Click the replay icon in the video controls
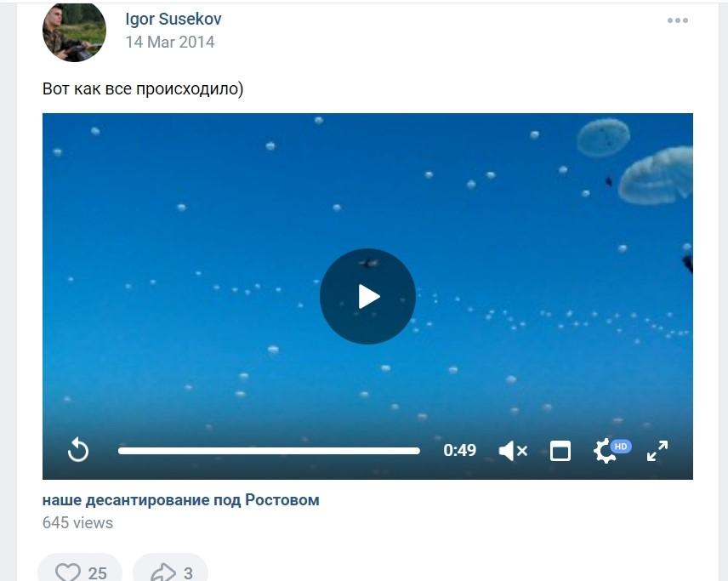Viewport: 728px width, 581px height. [78, 450]
